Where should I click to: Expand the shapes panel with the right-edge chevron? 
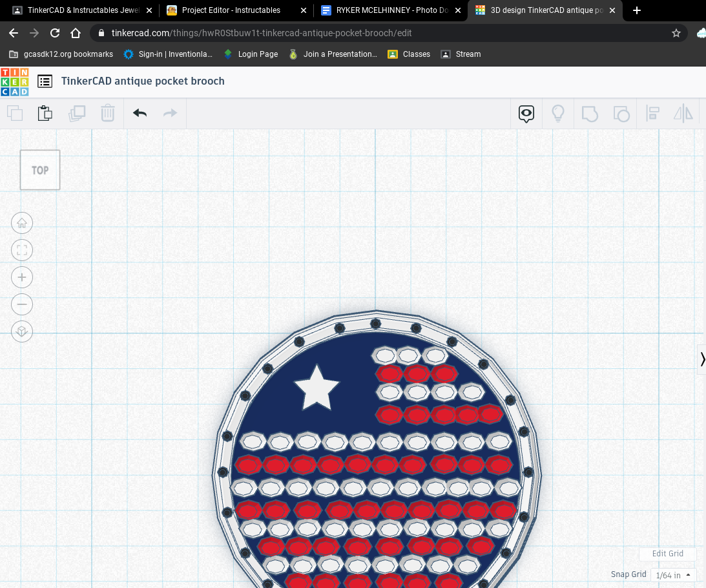coord(702,359)
